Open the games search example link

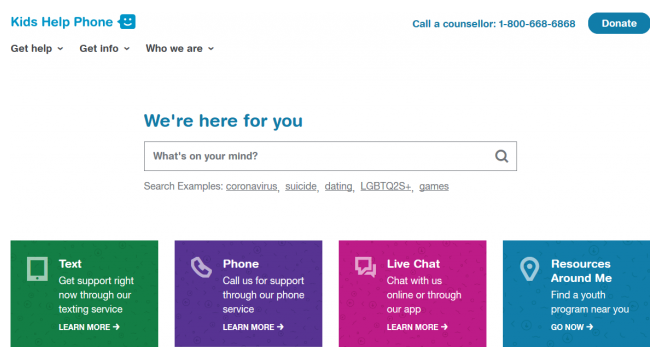coord(434,186)
